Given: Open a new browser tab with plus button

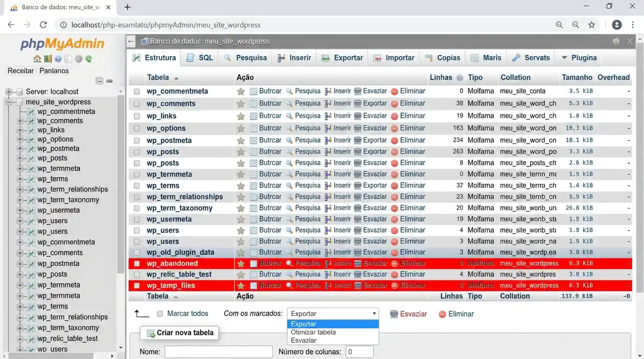Looking at the screenshot, I should 127,7.
